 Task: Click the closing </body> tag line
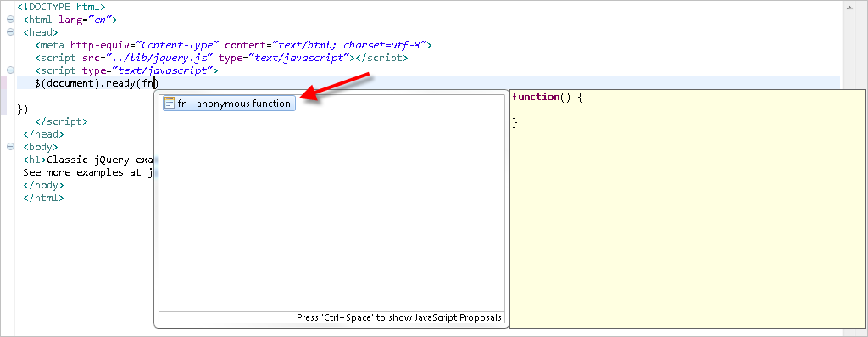[43, 185]
